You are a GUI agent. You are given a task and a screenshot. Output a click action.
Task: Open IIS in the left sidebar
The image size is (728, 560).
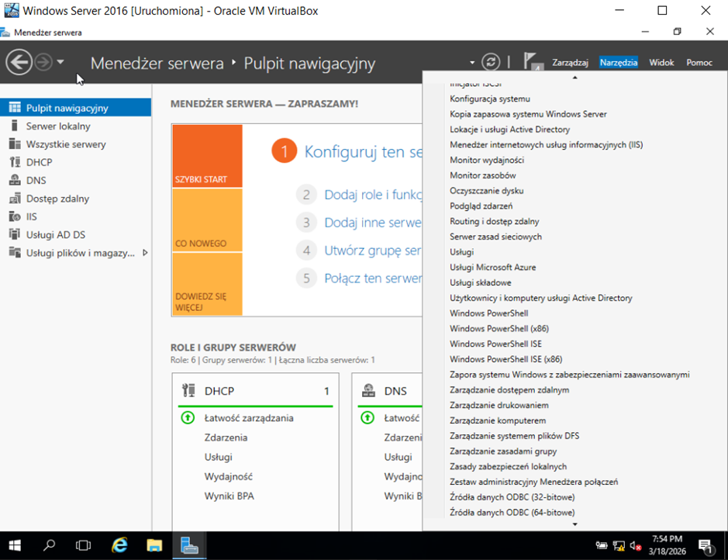tap(31, 216)
